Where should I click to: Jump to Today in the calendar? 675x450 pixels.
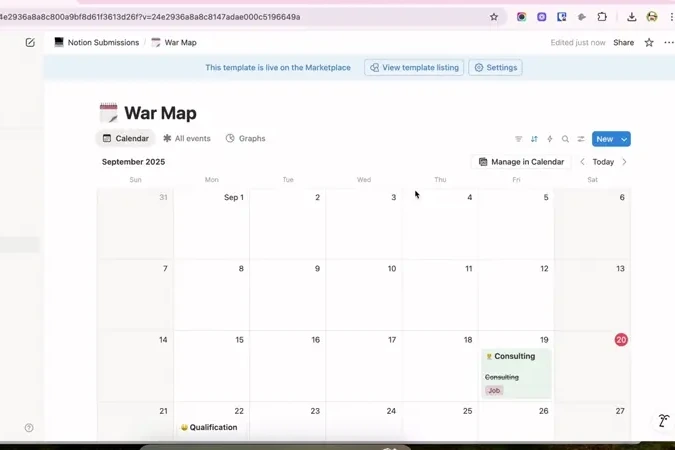pos(603,162)
